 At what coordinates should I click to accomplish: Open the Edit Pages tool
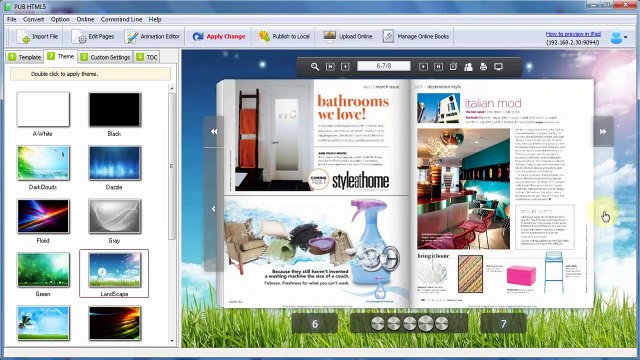(x=93, y=36)
